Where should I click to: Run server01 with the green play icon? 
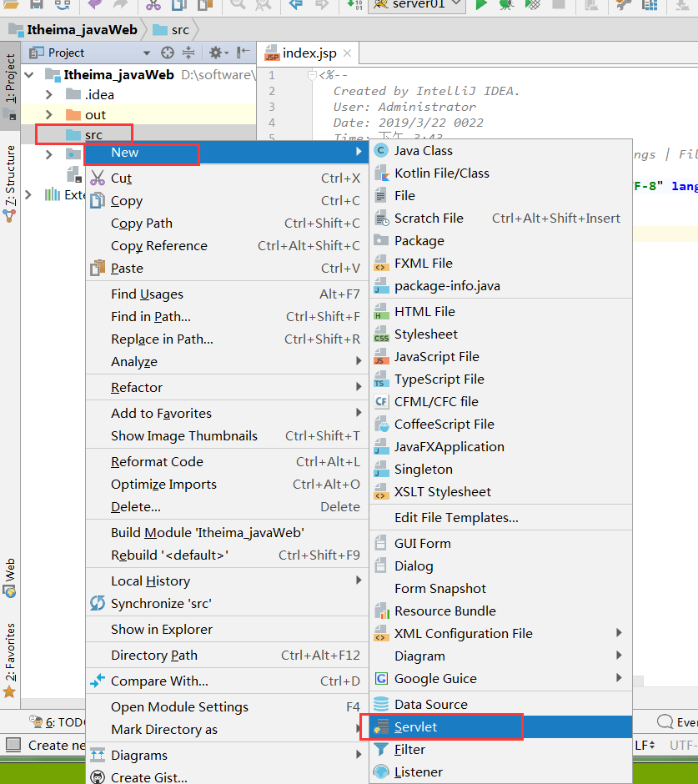click(481, 5)
